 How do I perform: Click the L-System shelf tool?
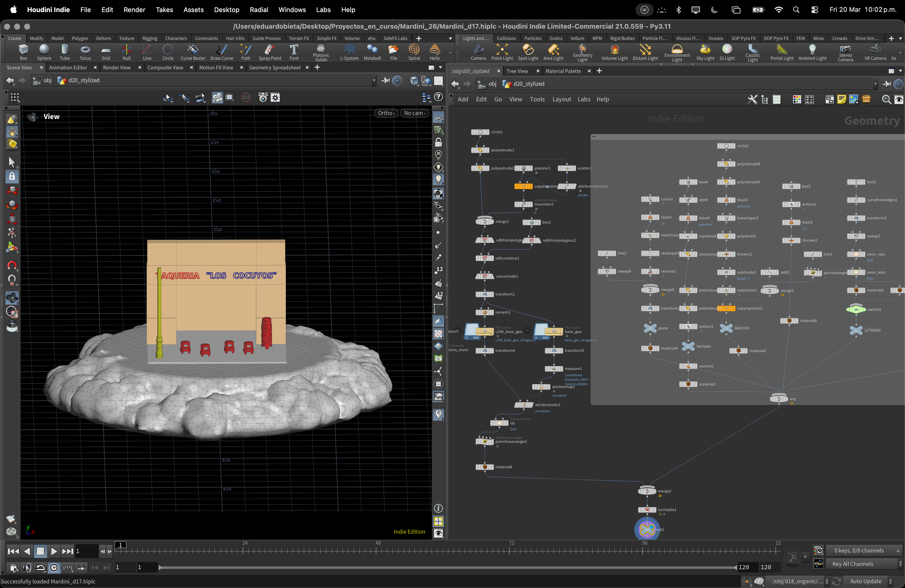(349, 52)
